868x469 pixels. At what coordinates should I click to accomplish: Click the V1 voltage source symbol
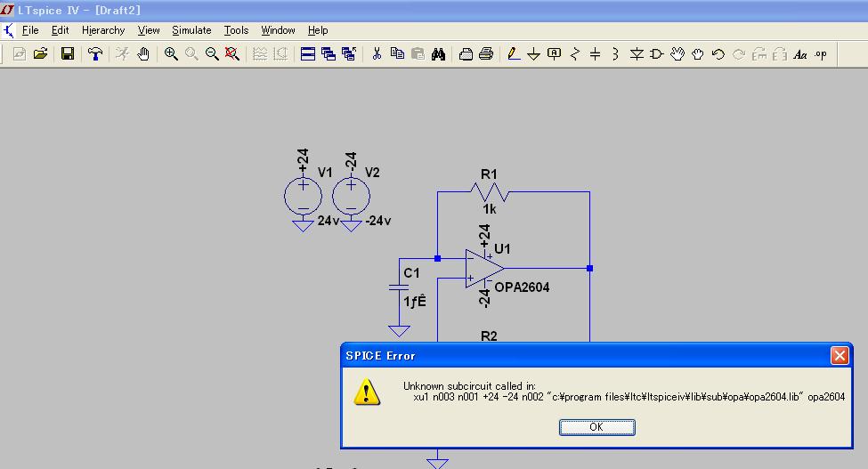303,196
